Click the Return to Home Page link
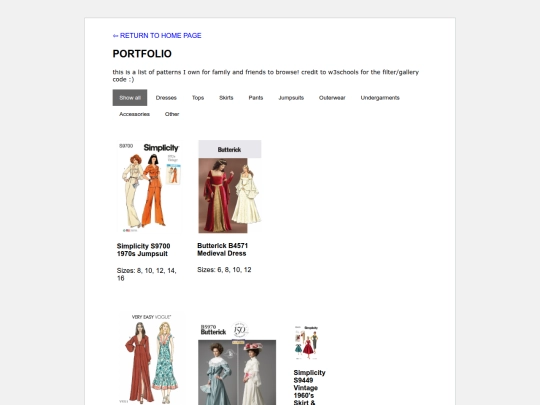This screenshot has width=540, height=405. click(157, 35)
